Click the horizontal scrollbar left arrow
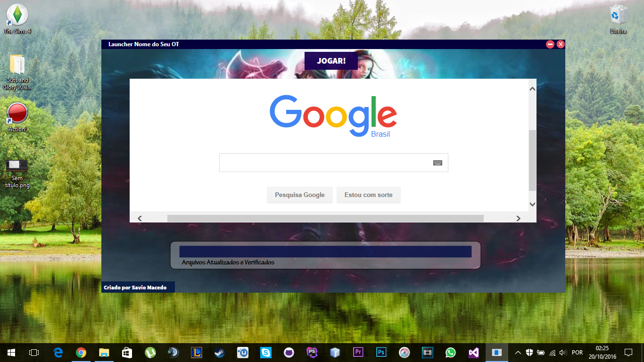Viewport: 644px width, 362px height. pyautogui.click(x=140, y=218)
